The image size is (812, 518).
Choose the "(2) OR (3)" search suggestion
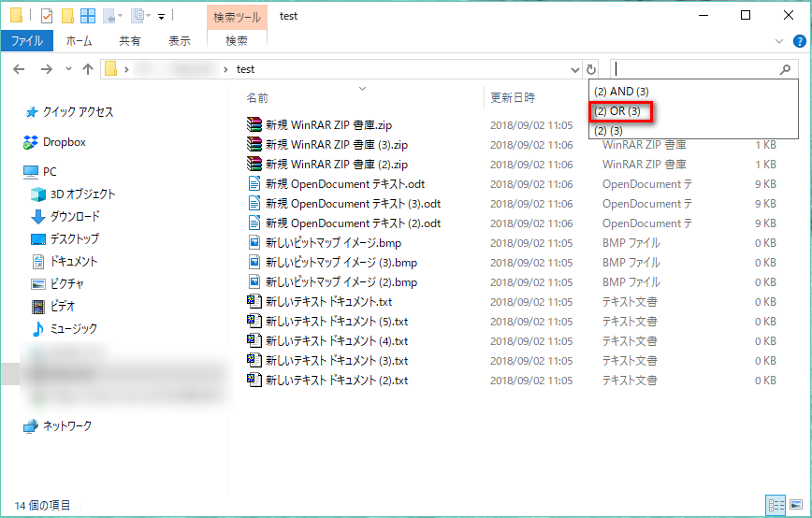click(621, 111)
